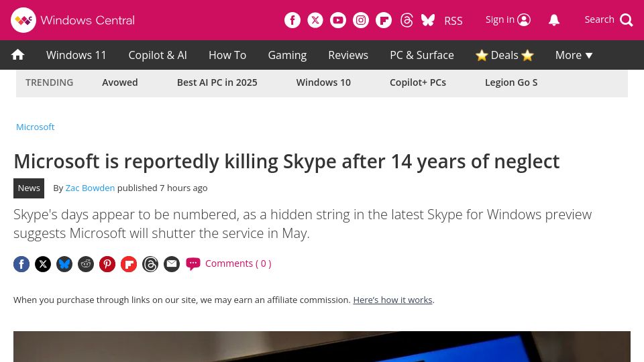The image size is (644, 362).
Task: Open How To section
Action: pyautogui.click(x=227, y=55)
